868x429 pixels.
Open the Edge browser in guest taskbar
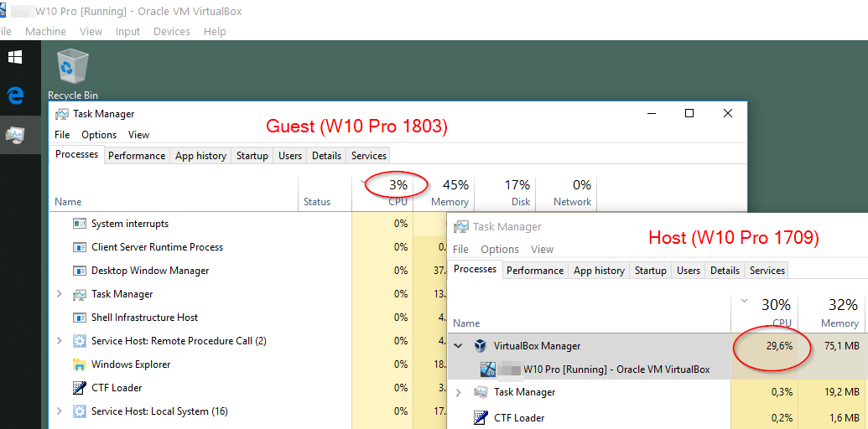pos(15,96)
